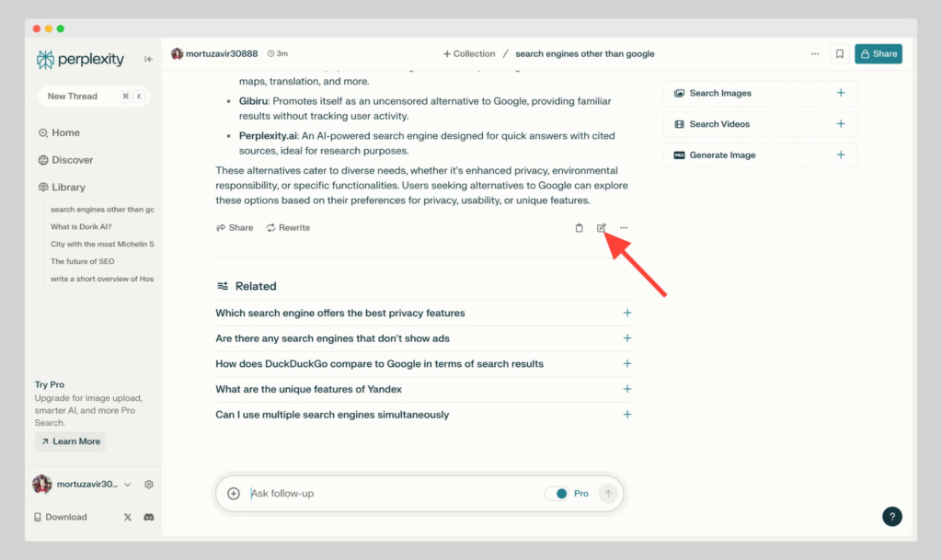The image size is (942, 560).
Task: Click the edit query pencil icon
Action: tap(602, 228)
